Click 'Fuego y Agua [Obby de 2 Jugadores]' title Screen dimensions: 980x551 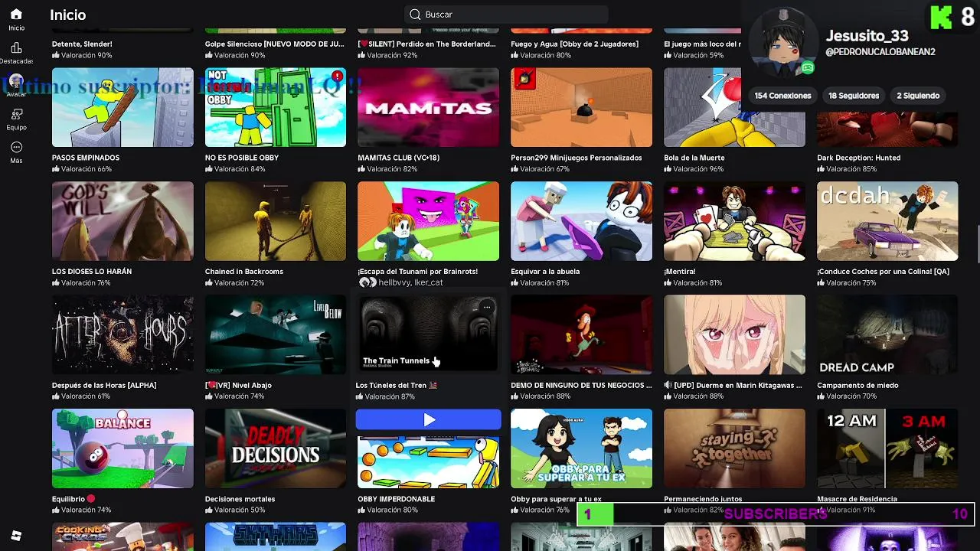point(574,44)
